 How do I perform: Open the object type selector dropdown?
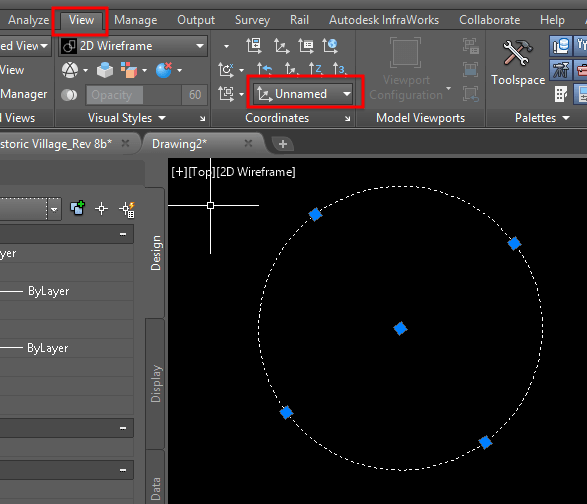click(x=54, y=209)
